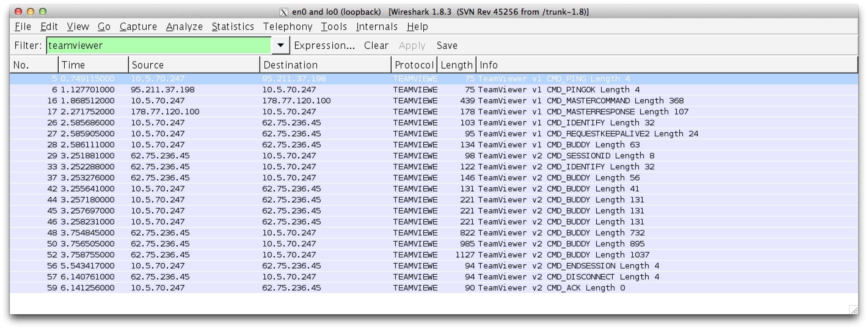Viewport: 868px width, 329px height.
Task: Clear the display filter
Action: [x=376, y=45]
